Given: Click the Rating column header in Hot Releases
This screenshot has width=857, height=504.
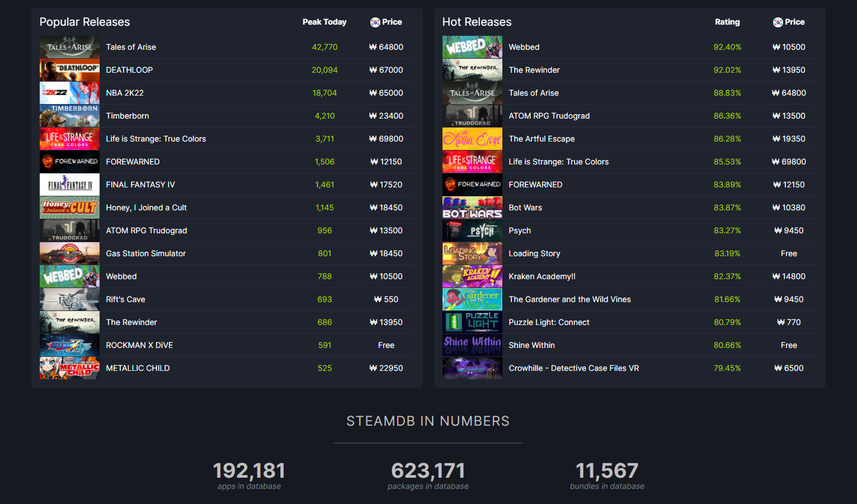Looking at the screenshot, I should pyautogui.click(x=727, y=22).
